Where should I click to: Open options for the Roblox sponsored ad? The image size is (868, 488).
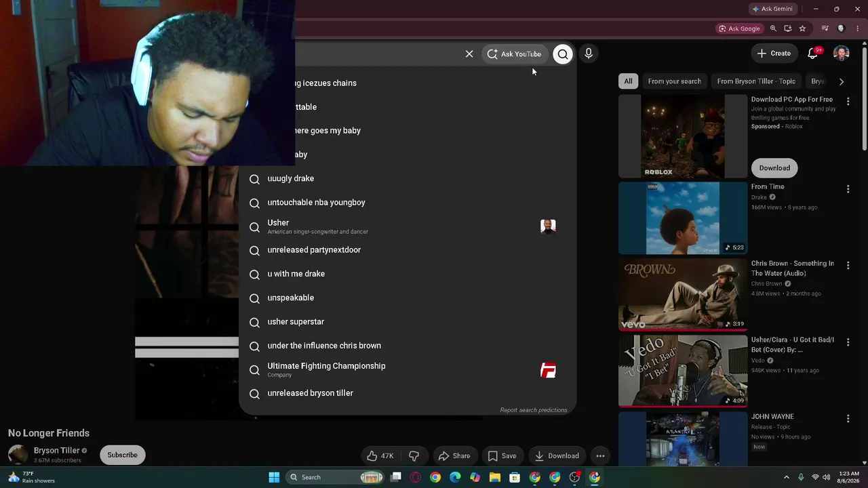click(848, 101)
